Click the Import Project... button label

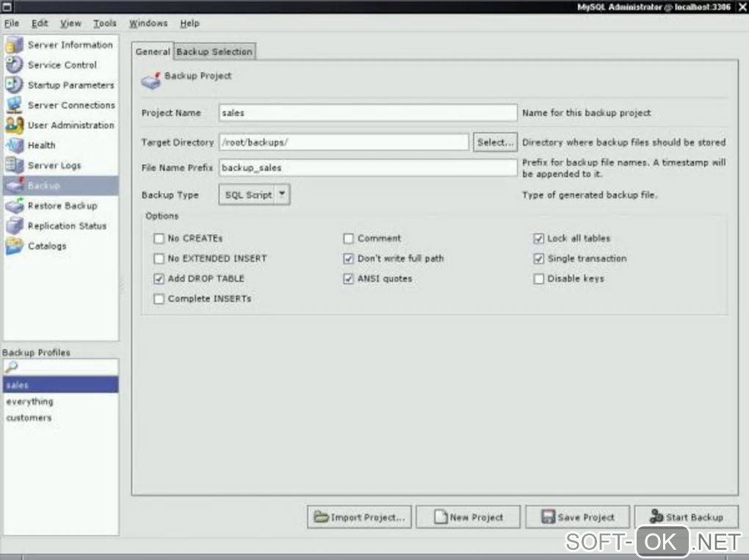(x=368, y=517)
